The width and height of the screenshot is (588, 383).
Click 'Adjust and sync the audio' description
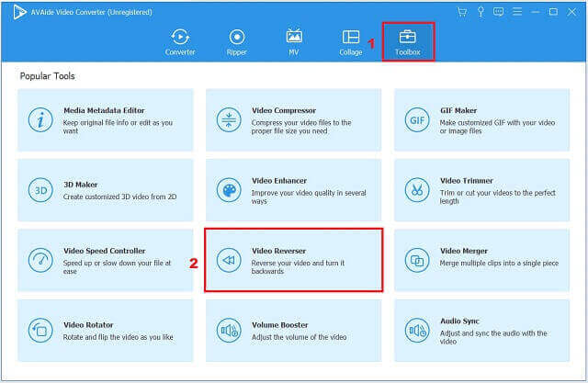click(x=493, y=337)
